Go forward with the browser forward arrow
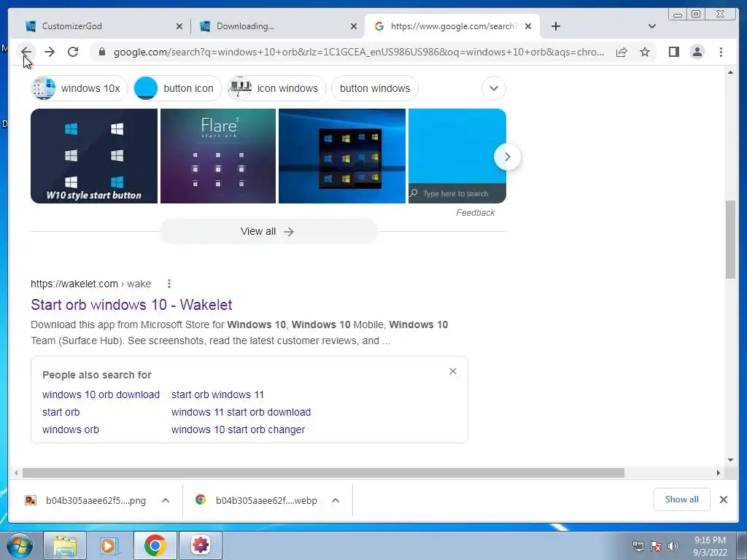Viewport: 747px width, 560px height. click(50, 52)
